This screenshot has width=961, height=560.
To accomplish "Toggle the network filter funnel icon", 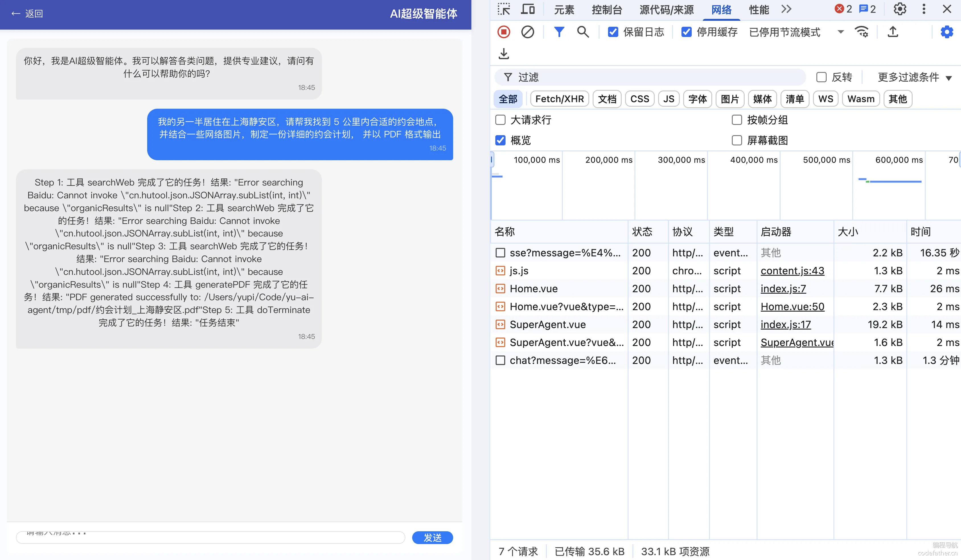I will click(x=559, y=32).
